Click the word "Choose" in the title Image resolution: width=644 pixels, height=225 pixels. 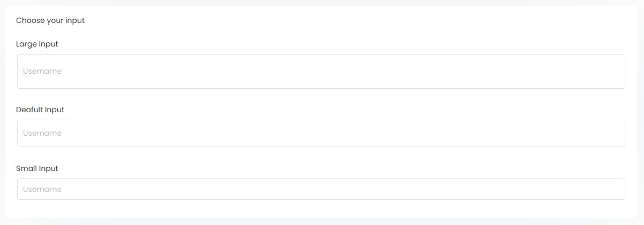(x=29, y=21)
